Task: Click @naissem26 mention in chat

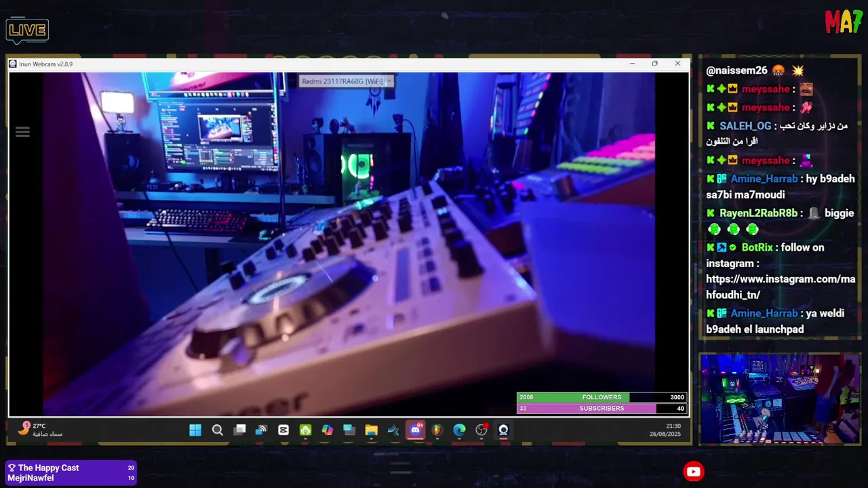Action: pyautogui.click(x=736, y=70)
